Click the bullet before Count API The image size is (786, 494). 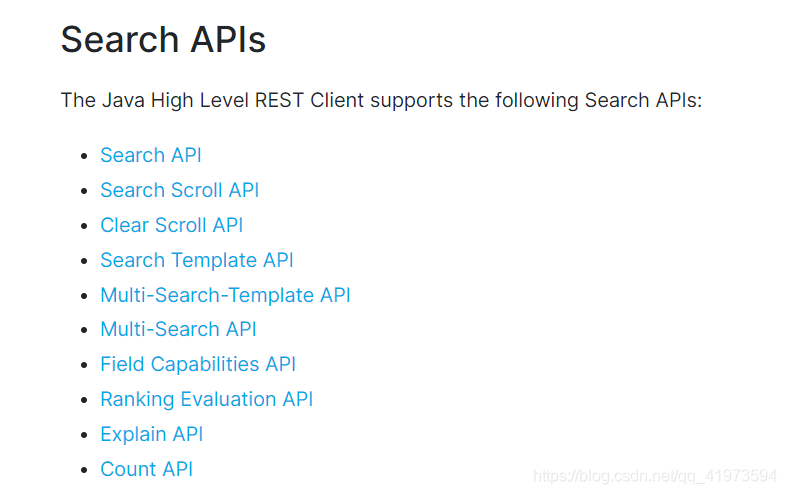[84, 470]
